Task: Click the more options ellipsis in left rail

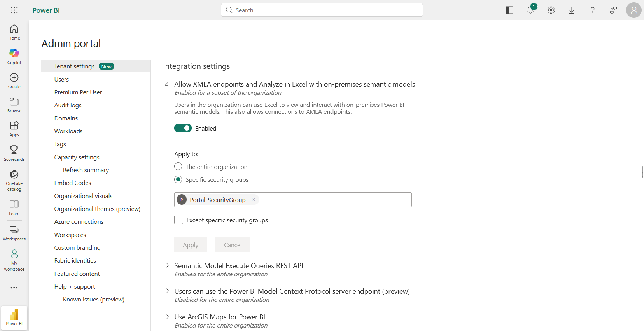Action: [14, 287]
